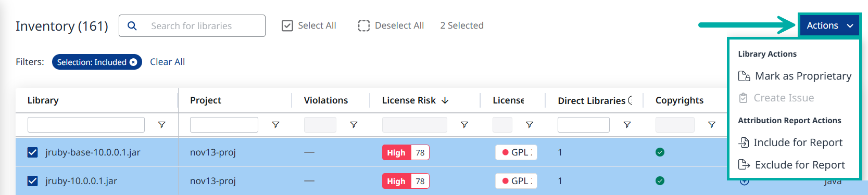Toggle the License Risk sort arrow
This screenshot has width=868, height=195.
click(445, 100)
